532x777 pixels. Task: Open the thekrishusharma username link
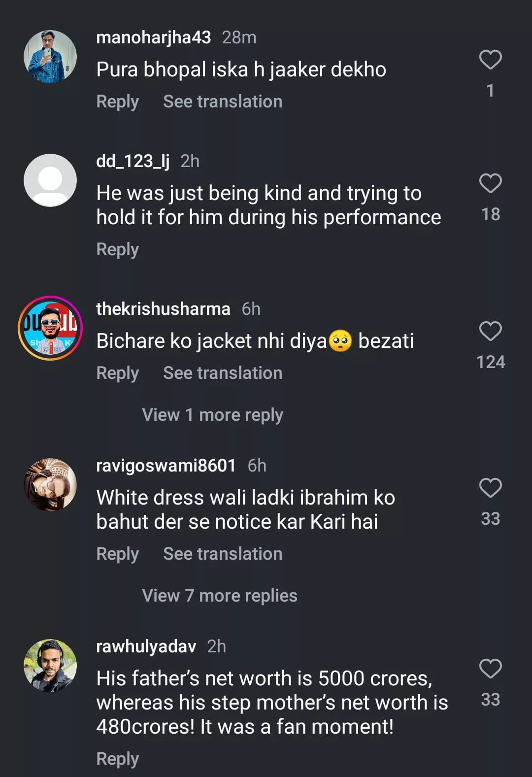tap(163, 309)
